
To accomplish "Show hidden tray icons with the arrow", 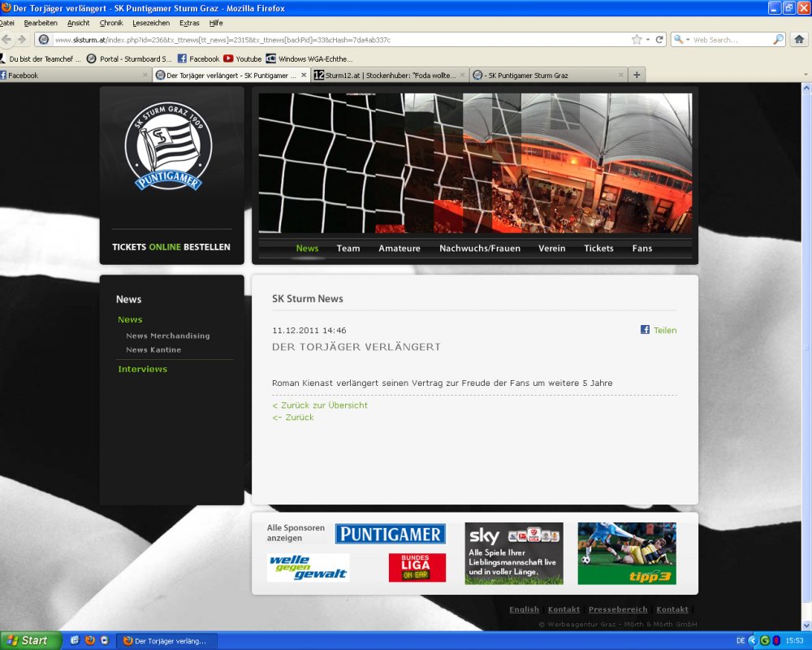I will [753, 641].
